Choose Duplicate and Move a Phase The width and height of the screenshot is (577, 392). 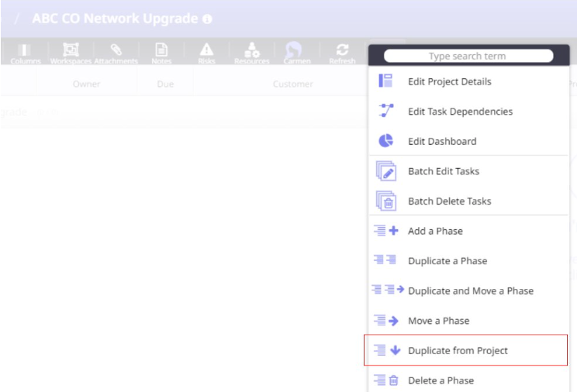470,291
